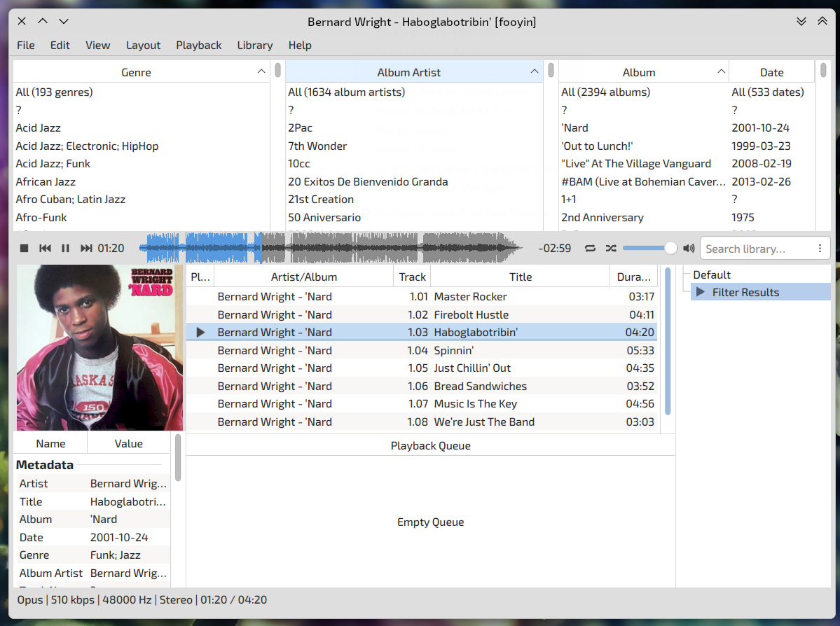
Task: Open the File menu
Action: point(26,46)
